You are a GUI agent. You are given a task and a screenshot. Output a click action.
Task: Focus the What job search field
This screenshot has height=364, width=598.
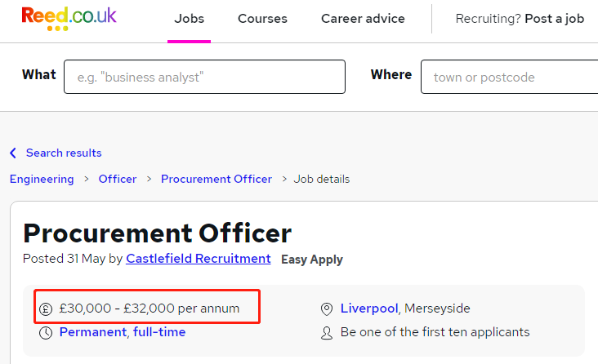(x=205, y=77)
